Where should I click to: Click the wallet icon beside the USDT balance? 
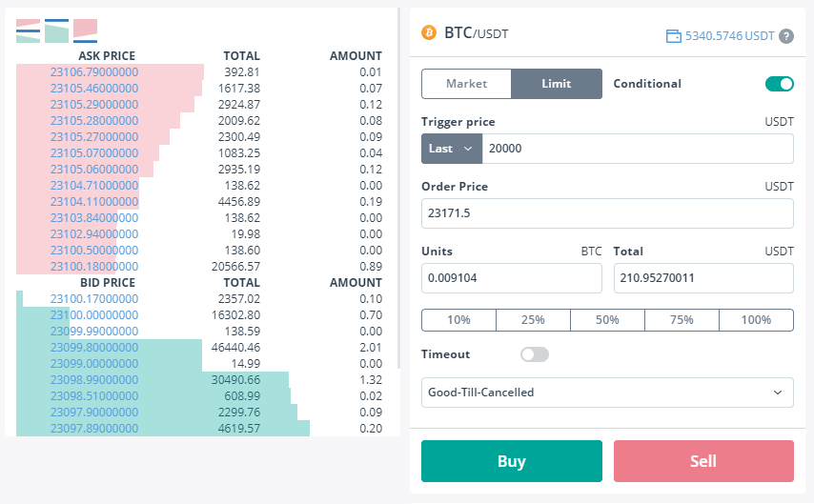673,36
